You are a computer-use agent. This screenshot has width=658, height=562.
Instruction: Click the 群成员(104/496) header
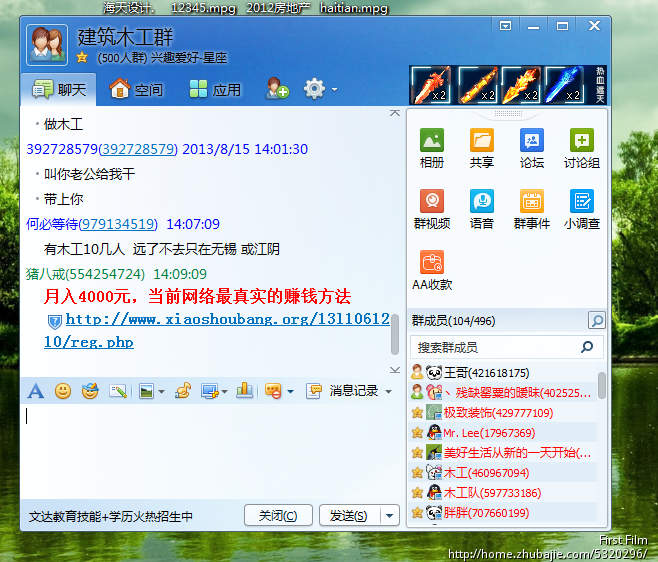pyautogui.click(x=454, y=321)
